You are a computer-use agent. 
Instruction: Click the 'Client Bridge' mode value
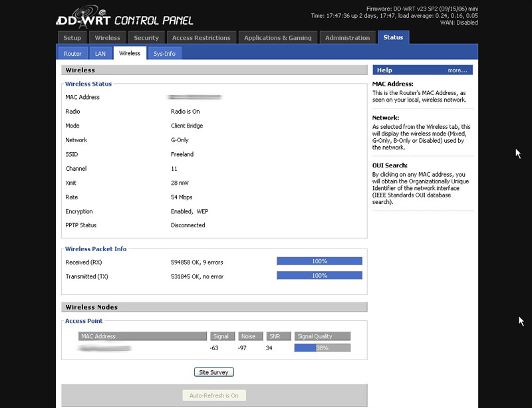[x=187, y=126]
